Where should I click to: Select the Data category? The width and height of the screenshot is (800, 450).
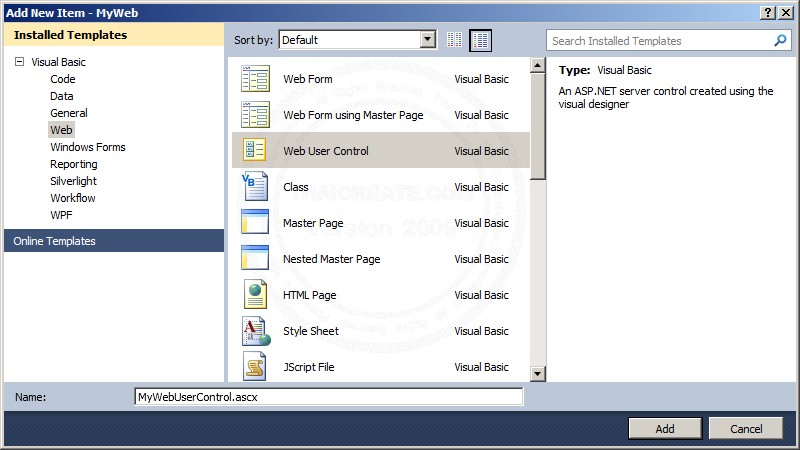coord(62,96)
